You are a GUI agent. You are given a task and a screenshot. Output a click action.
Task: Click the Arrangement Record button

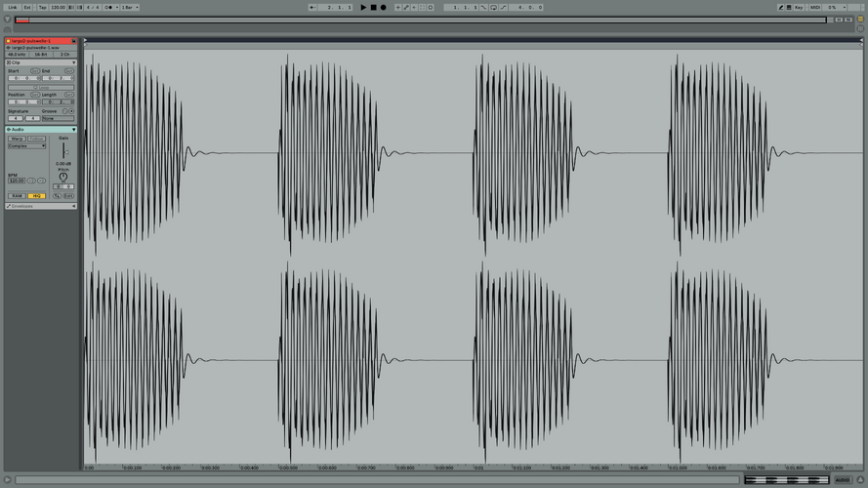(x=383, y=7)
